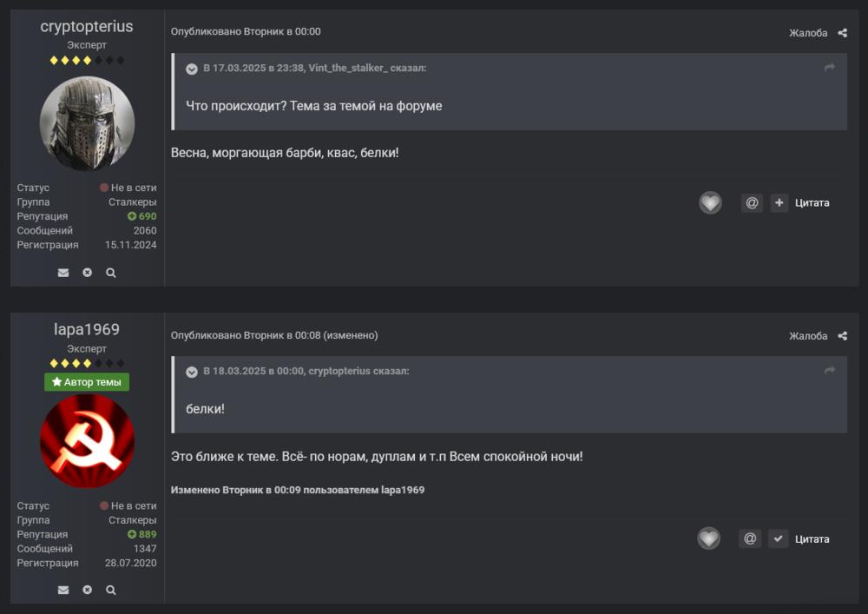
Task: Ignore lapa1969 using the blocked-user icon
Action: 87,590
